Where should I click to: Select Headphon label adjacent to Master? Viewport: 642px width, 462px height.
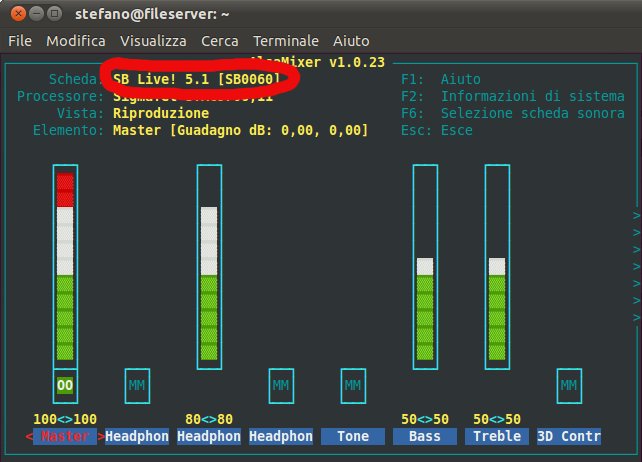[137, 437]
